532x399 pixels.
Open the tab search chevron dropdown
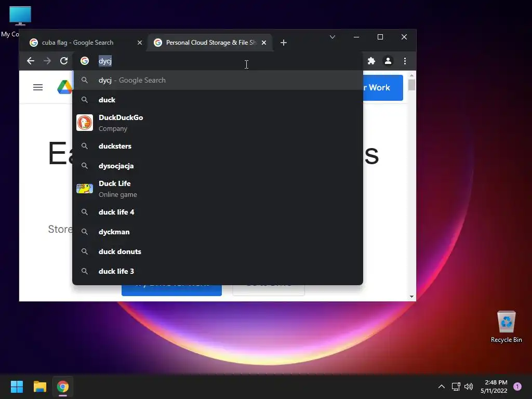(332, 37)
